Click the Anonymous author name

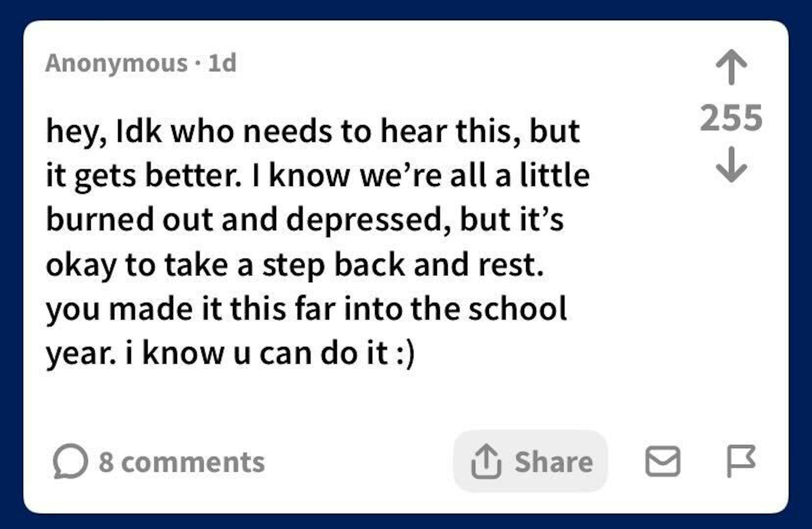click(x=116, y=63)
